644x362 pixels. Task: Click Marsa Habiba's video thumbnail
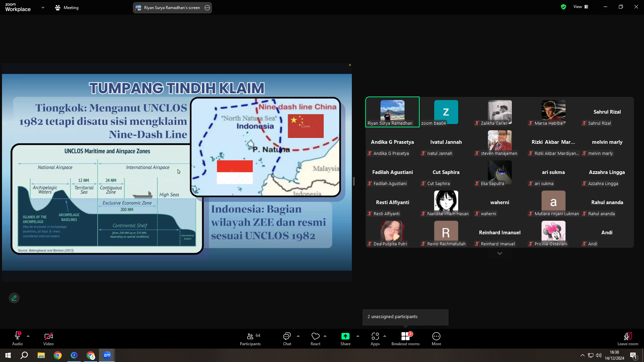[x=553, y=112]
